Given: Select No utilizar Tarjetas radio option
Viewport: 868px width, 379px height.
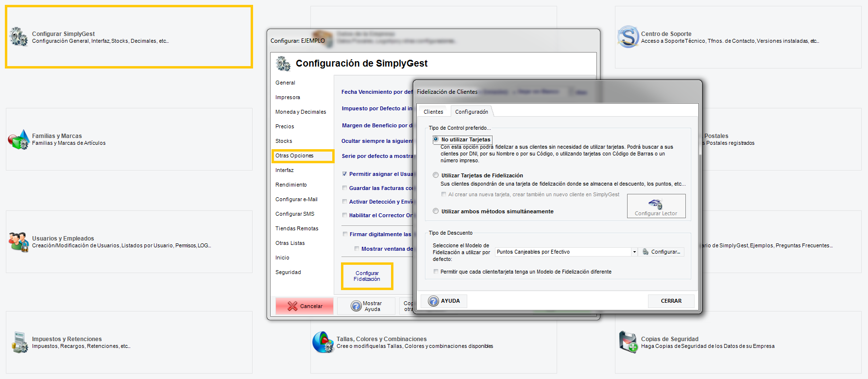Looking at the screenshot, I should (436, 139).
